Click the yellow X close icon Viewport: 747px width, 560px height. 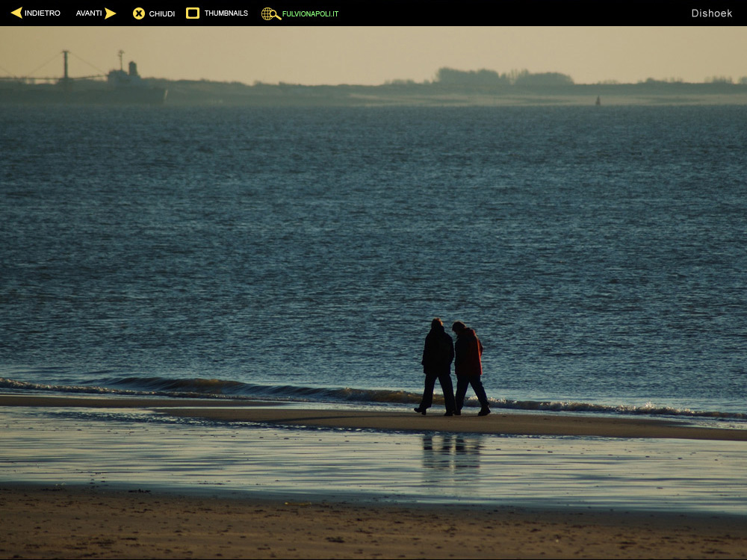(139, 13)
